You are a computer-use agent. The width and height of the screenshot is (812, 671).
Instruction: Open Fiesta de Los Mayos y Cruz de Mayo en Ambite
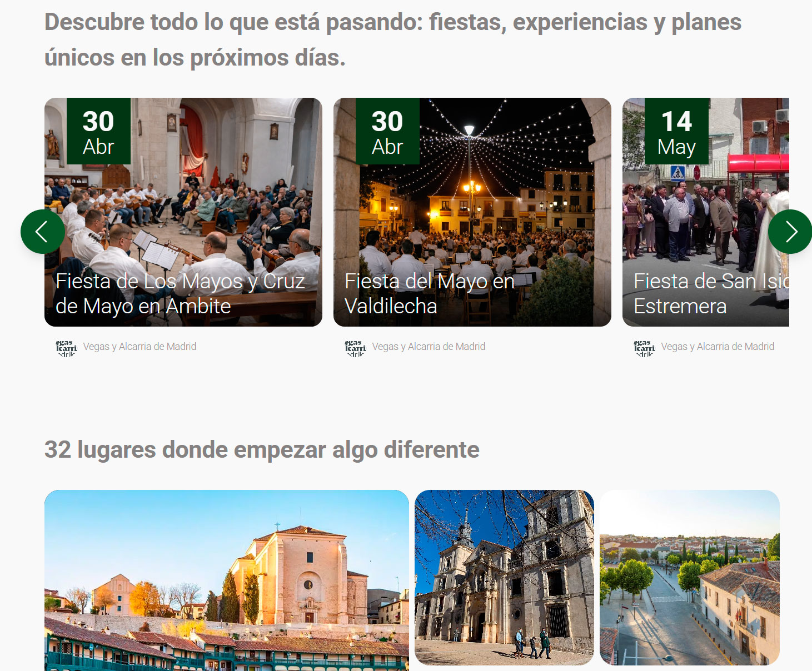pos(180,293)
